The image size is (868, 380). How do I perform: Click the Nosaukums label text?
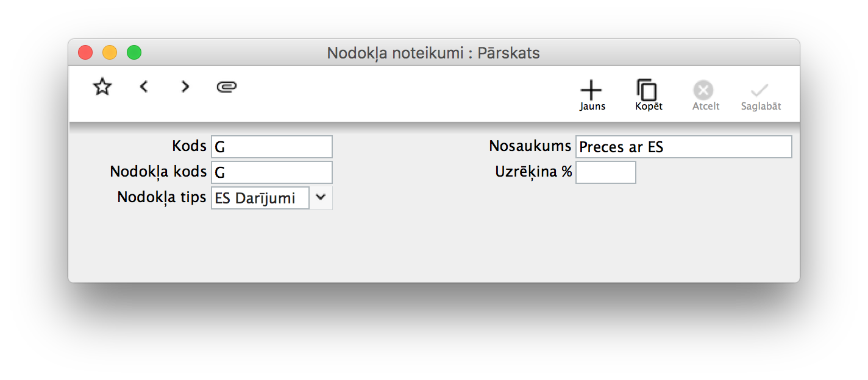(x=530, y=146)
